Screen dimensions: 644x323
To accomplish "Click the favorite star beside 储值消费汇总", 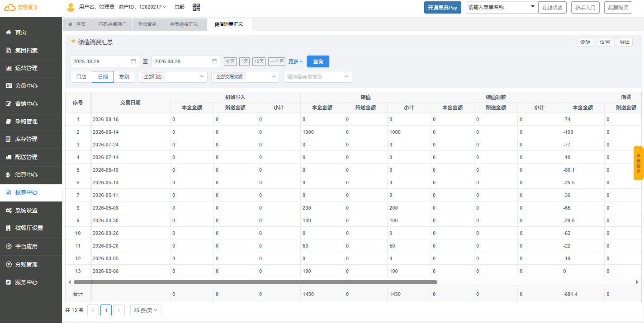I will (x=73, y=41).
